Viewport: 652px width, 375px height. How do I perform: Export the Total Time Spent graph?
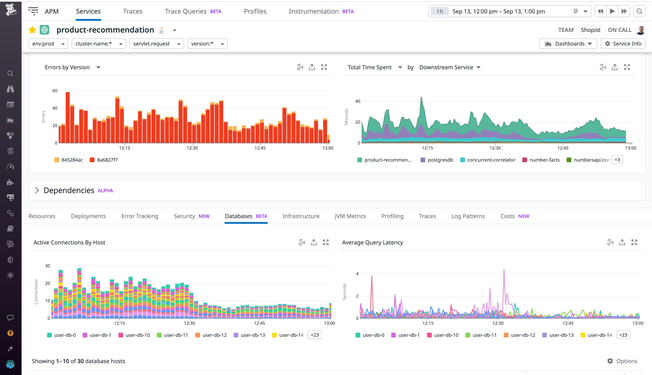[x=615, y=67]
